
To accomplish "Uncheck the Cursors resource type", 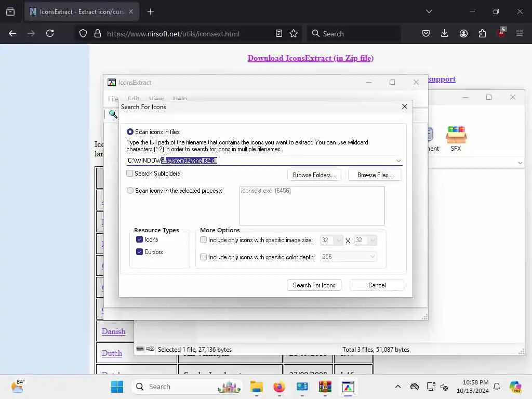I will tap(139, 252).
